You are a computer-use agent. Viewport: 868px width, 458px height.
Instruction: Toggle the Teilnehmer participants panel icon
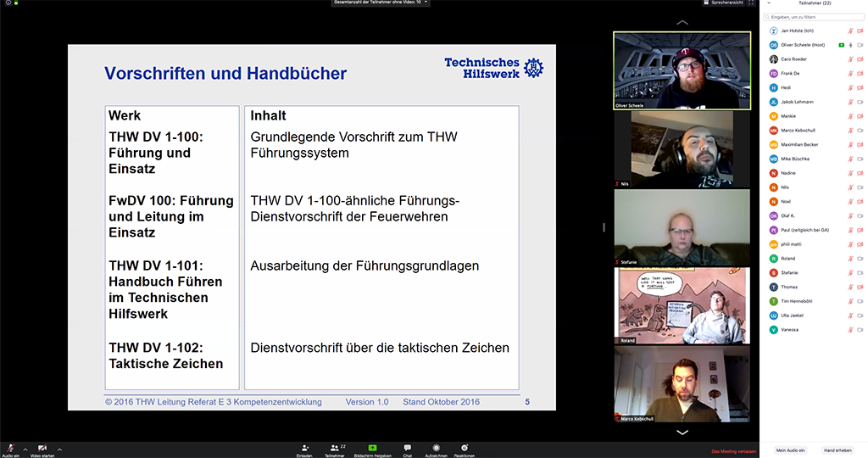[334, 447]
